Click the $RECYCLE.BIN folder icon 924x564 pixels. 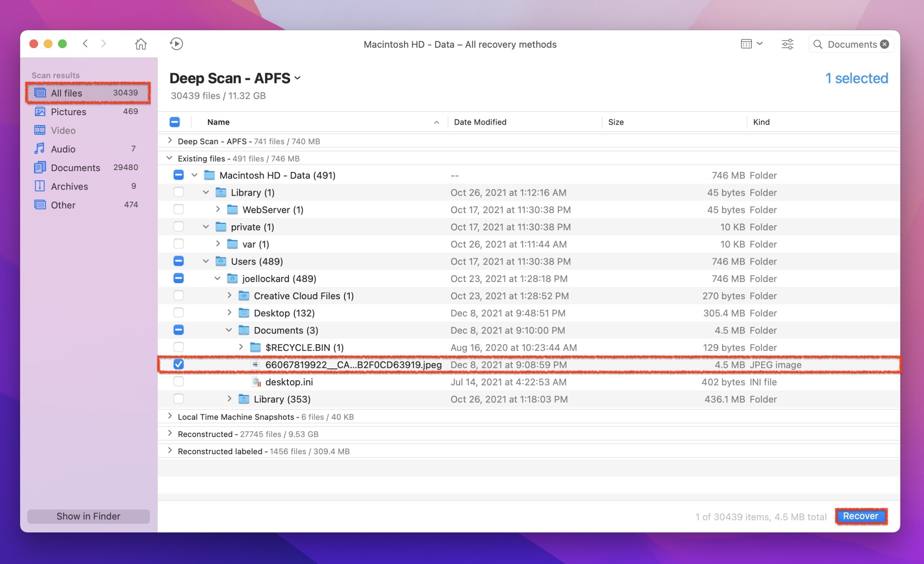tap(256, 347)
